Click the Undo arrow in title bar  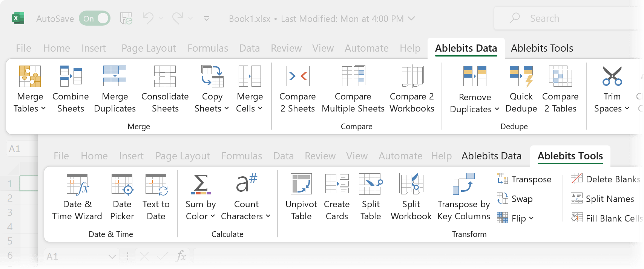point(148,18)
